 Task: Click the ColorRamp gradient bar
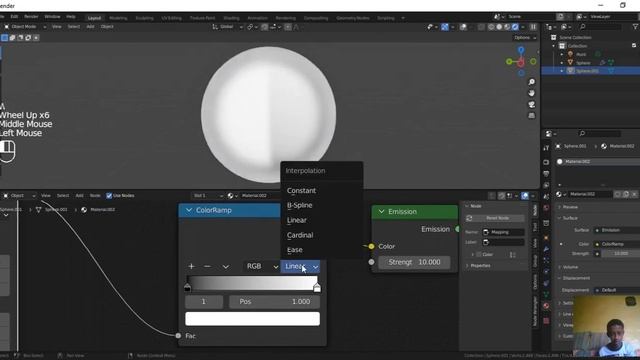coord(252,283)
